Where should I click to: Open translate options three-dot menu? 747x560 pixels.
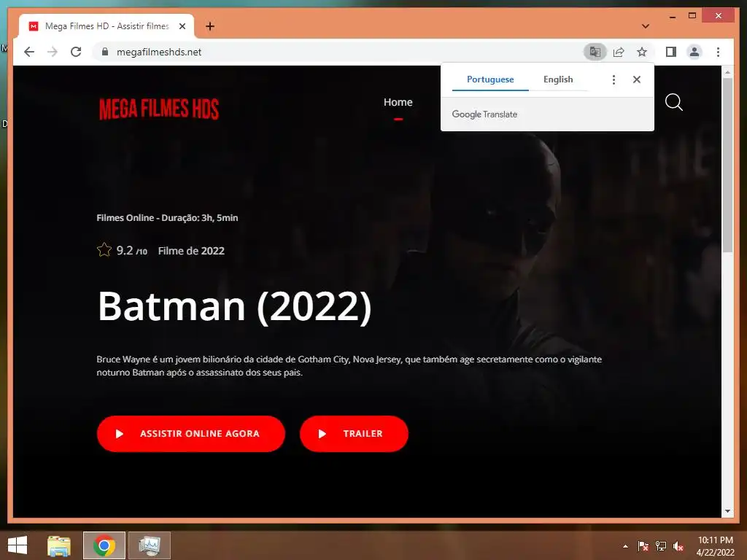tap(614, 79)
